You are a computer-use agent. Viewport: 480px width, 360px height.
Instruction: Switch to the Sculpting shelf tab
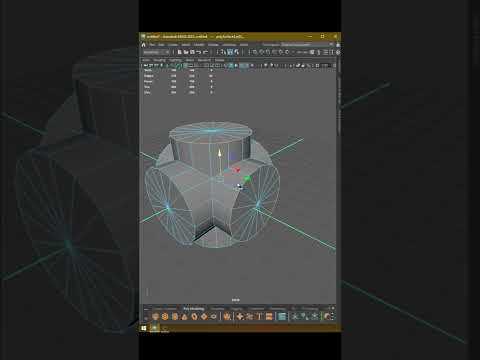pyautogui.click(x=218, y=309)
